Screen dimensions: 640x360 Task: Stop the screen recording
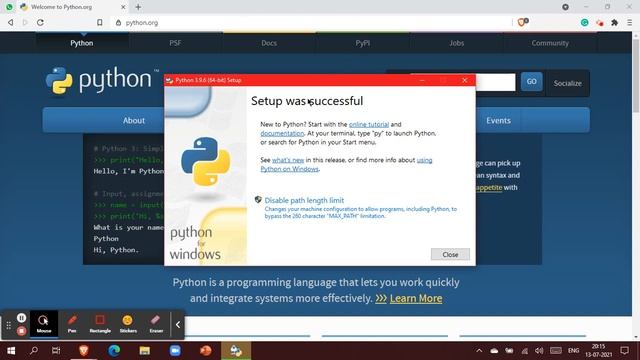point(22,331)
